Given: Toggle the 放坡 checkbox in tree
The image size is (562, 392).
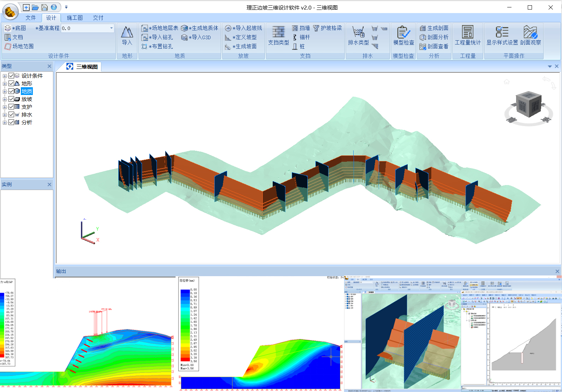Looking at the screenshot, I should click(x=11, y=99).
